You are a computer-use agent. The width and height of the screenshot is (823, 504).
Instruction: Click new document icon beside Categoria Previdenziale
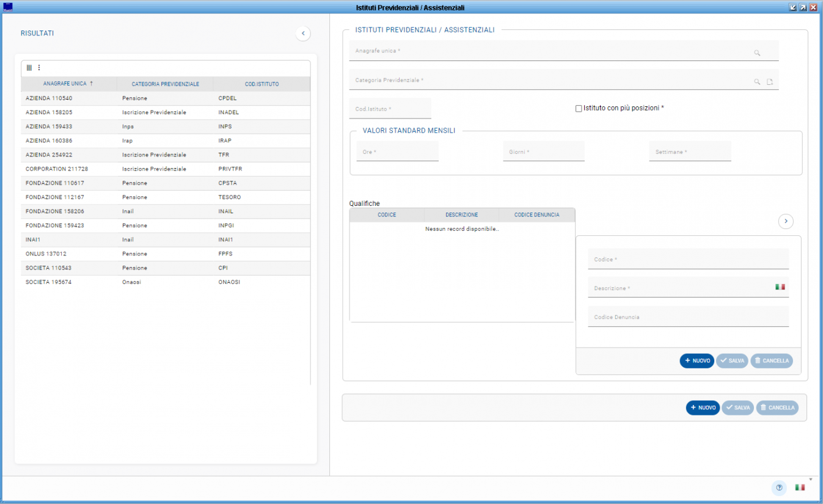tap(770, 82)
